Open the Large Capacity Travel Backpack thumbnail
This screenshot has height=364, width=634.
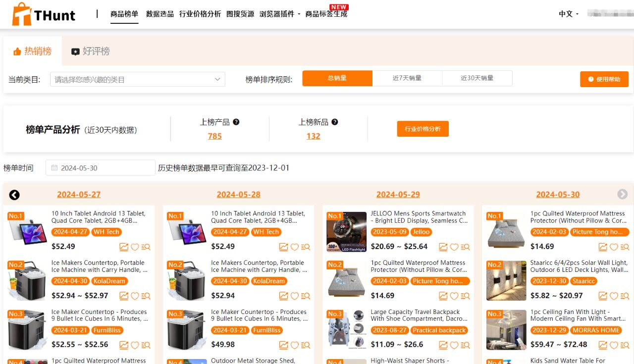[x=347, y=330]
